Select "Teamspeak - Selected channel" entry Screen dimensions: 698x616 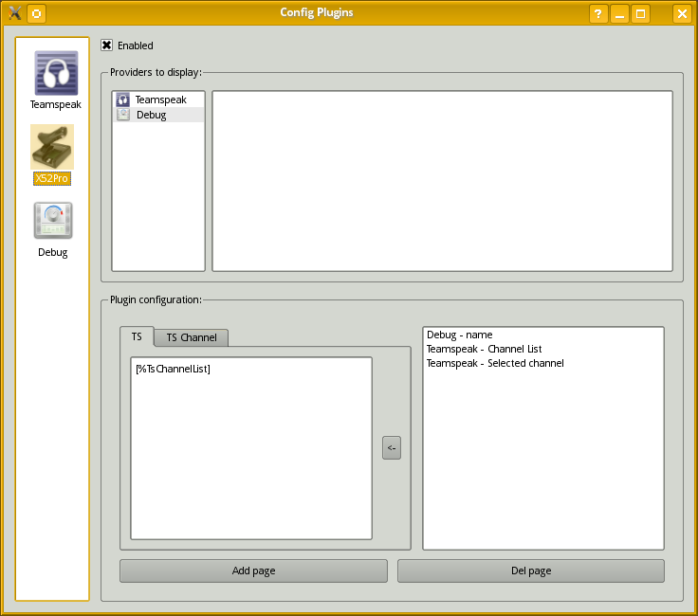click(495, 363)
